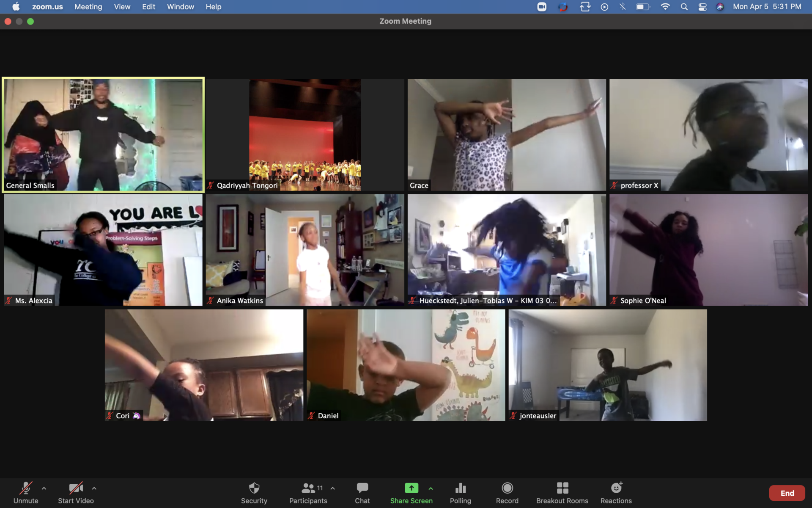Open the Help menu item
This screenshot has width=812, height=508.
213,7
